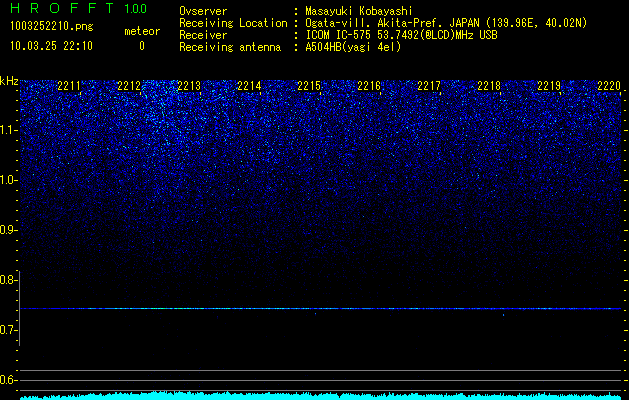Select the filename 1003252210.png

click(52, 26)
